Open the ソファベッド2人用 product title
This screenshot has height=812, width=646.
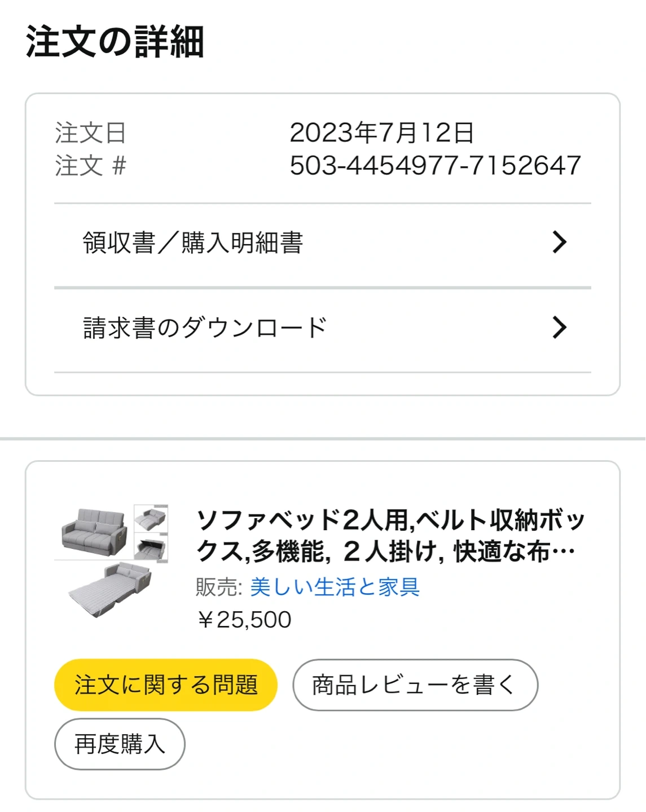coord(390,535)
